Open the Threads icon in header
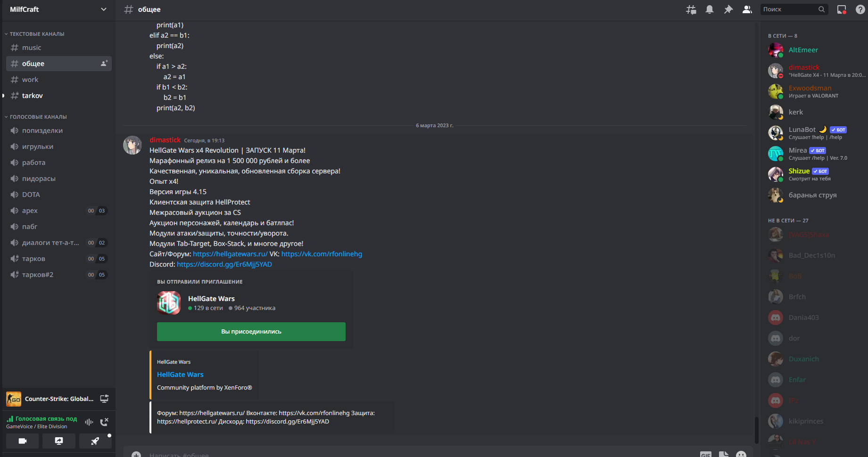The width and height of the screenshot is (868, 457). point(691,9)
